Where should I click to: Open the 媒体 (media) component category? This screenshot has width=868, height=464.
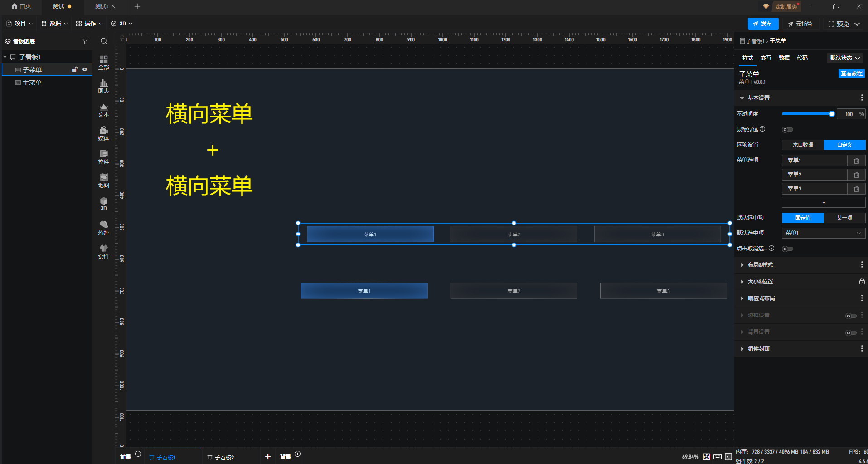103,133
